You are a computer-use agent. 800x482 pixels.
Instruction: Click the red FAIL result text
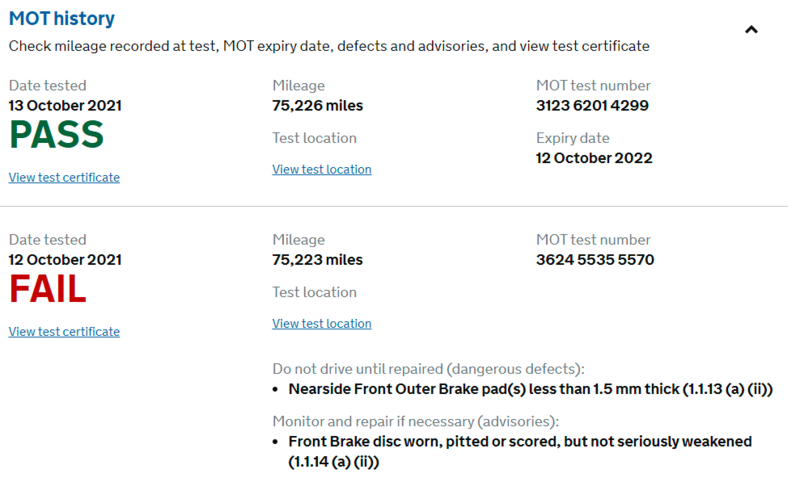point(47,290)
